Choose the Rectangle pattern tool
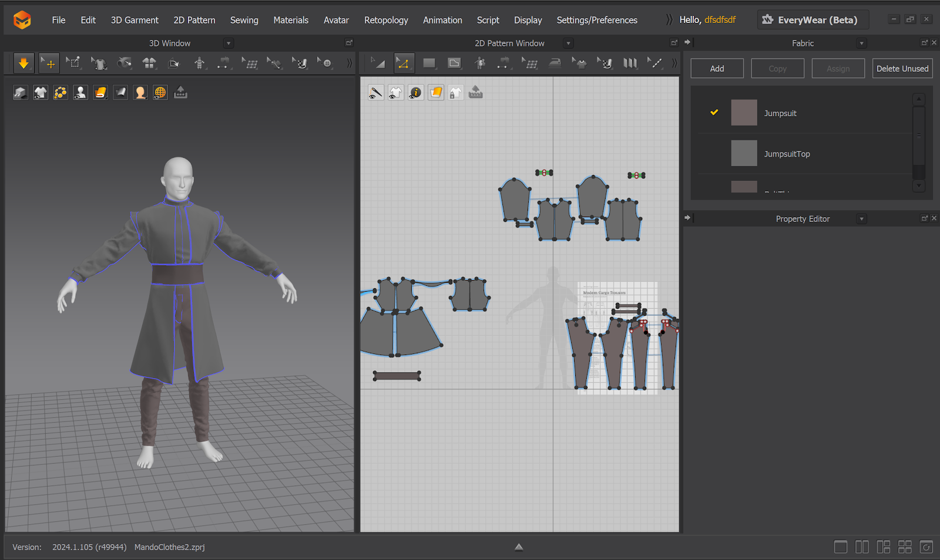The height and width of the screenshot is (560, 940). (429, 63)
